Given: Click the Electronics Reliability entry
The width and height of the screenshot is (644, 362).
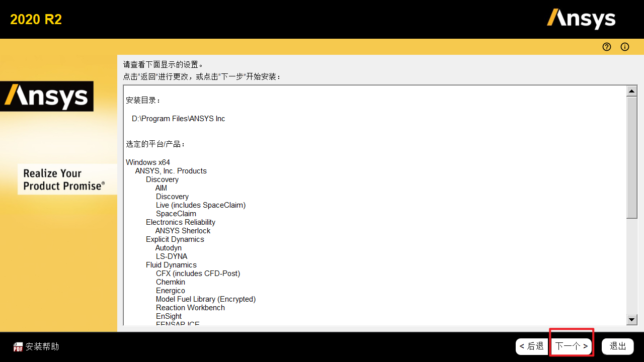Looking at the screenshot, I should coord(181,222).
